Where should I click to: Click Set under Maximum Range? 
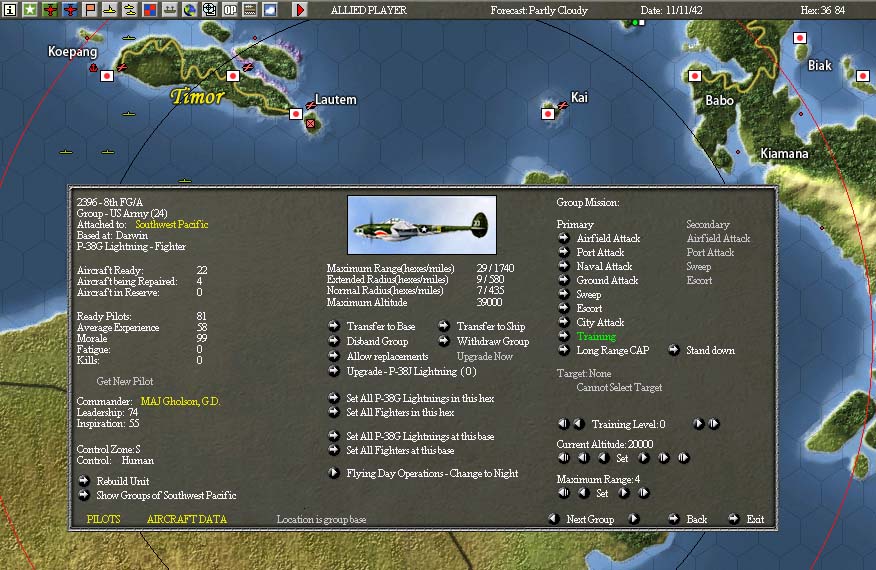[x=602, y=493]
